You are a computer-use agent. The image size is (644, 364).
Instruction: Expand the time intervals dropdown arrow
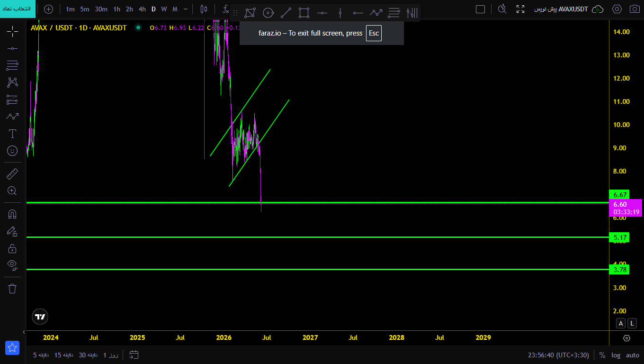185,9
